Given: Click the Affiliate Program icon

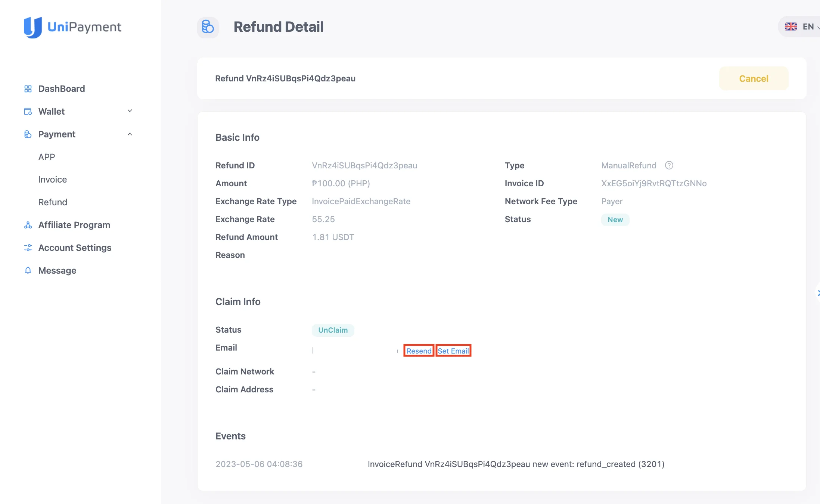Looking at the screenshot, I should click(x=28, y=225).
